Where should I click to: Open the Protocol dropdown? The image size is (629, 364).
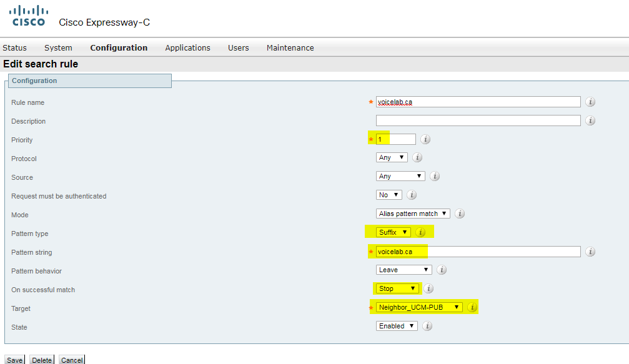click(392, 157)
